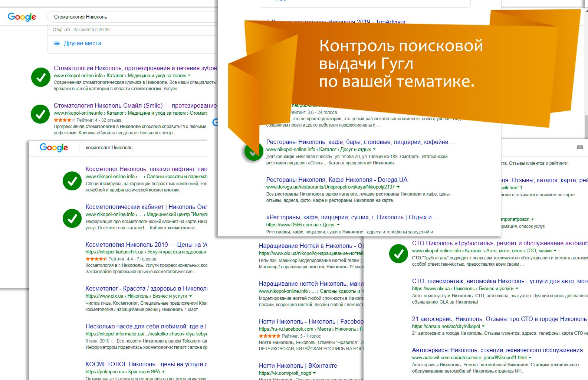Click the list icon beside Другие места

pos(56,43)
